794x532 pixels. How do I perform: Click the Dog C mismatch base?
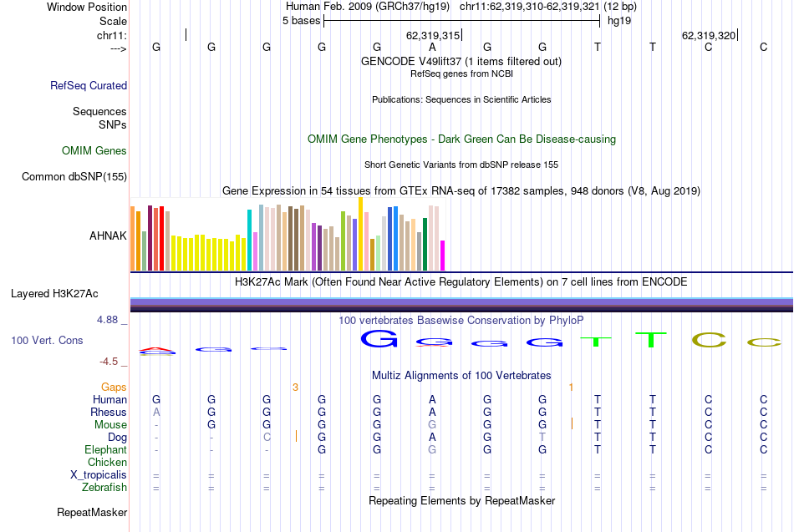[x=267, y=438]
